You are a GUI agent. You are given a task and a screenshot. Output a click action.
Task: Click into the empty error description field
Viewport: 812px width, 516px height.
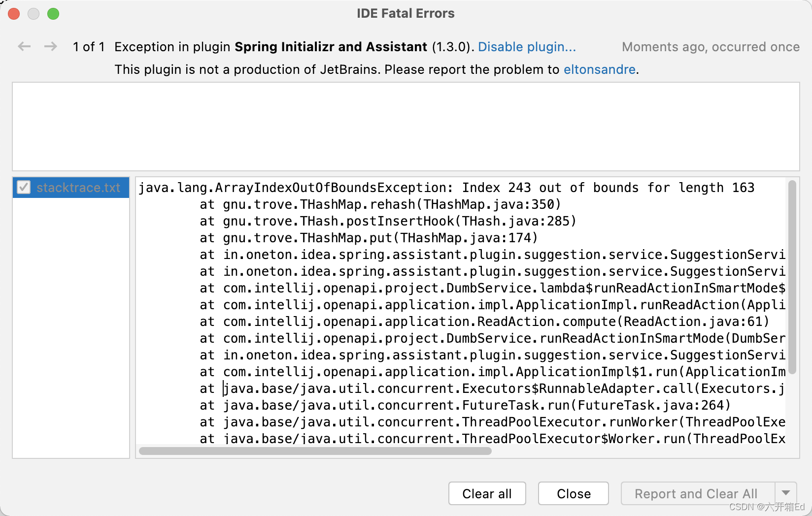pos(406,127)
